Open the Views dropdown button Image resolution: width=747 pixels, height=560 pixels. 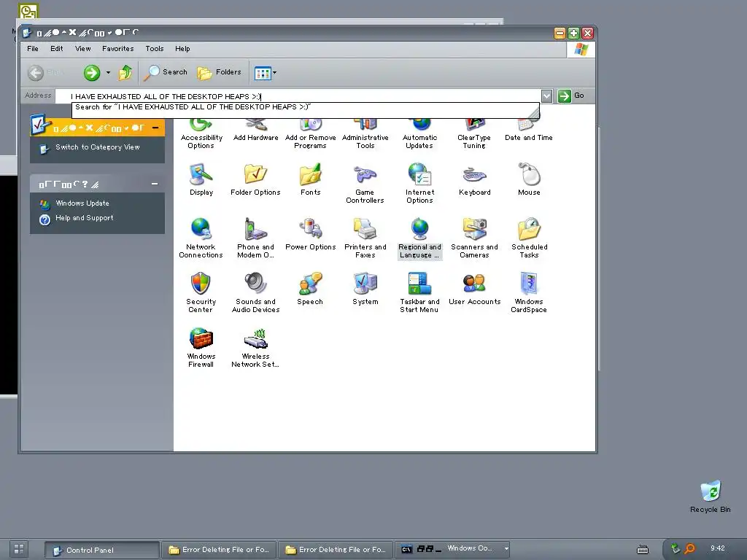pyautogui.click(x=266, y=73)
